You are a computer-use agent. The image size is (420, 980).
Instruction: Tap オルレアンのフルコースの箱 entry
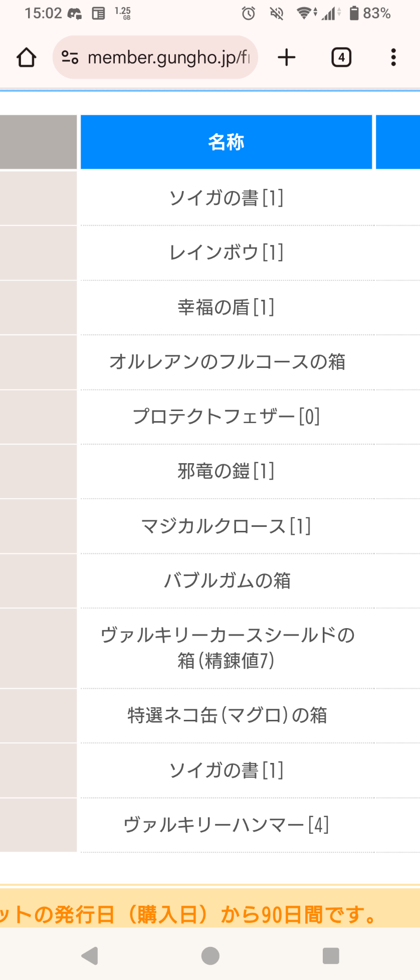tap(227, 362)
